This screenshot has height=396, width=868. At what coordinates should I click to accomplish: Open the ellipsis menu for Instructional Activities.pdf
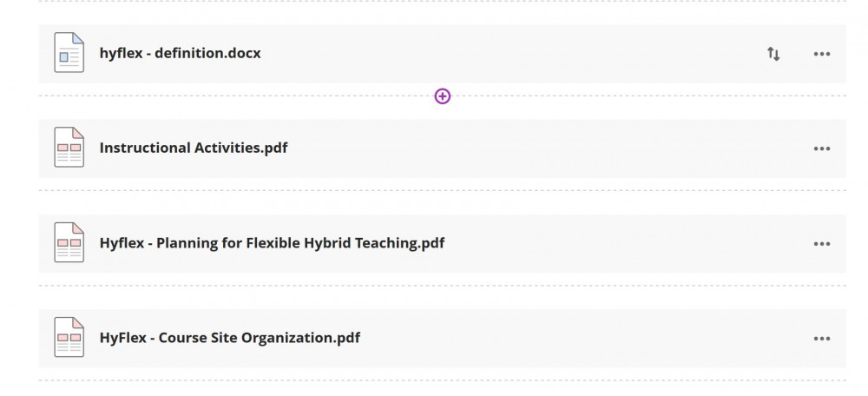tap(822, 148)
